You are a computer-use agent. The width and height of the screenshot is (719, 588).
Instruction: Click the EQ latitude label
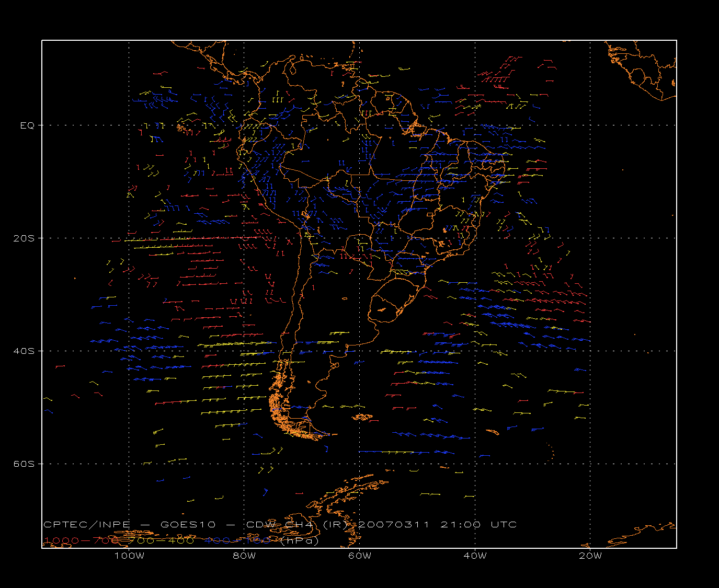point(27,125)
